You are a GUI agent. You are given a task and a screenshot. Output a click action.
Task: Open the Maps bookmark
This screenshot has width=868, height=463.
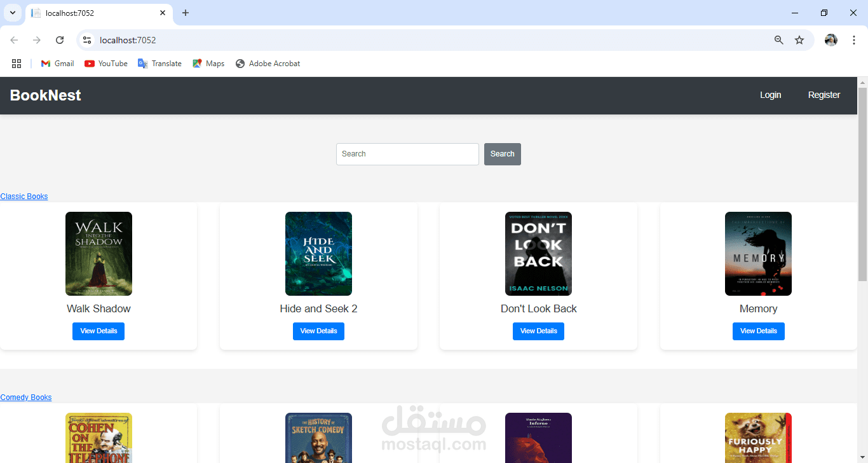click(x=208, y=64)
